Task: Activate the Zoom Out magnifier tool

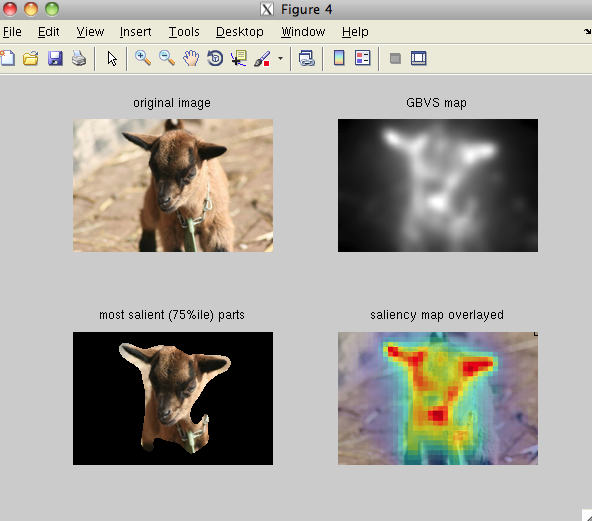Action: click(167, 58)
